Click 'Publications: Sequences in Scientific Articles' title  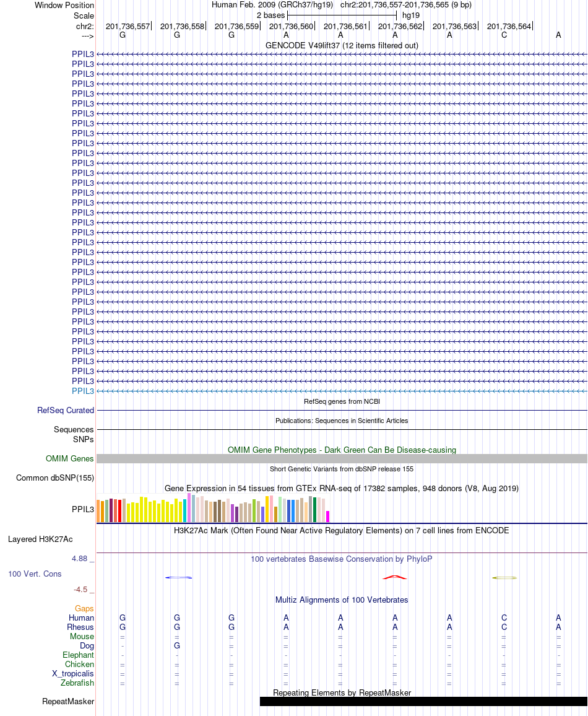342,421
